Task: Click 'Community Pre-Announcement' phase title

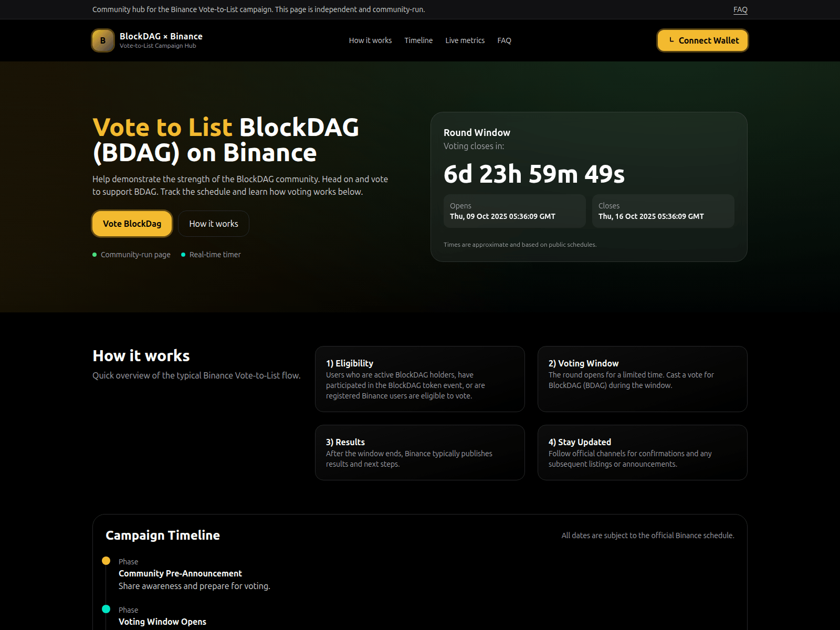Action: coord(180,573)
